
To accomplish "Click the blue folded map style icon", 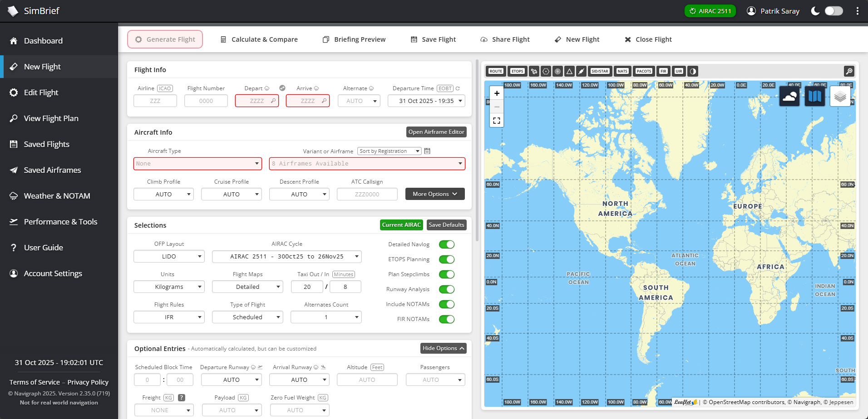I will 815,96.
